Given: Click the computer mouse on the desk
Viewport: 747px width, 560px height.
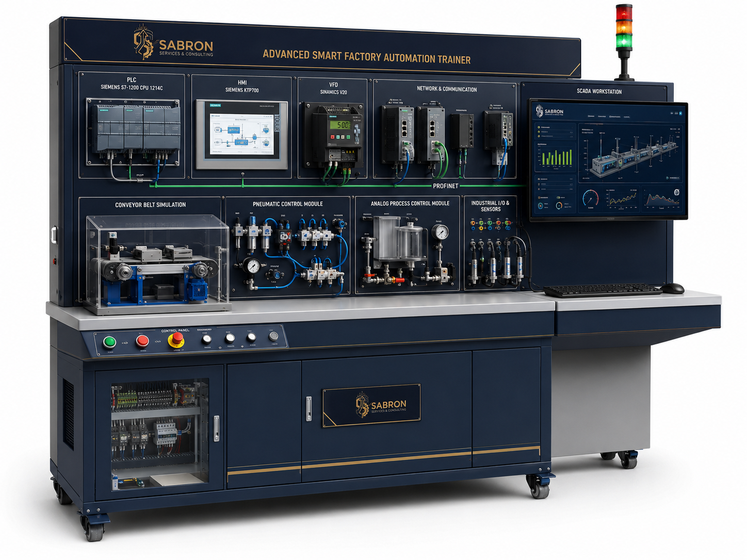Looking at the screenshot, I should click(x=673, y=289).
